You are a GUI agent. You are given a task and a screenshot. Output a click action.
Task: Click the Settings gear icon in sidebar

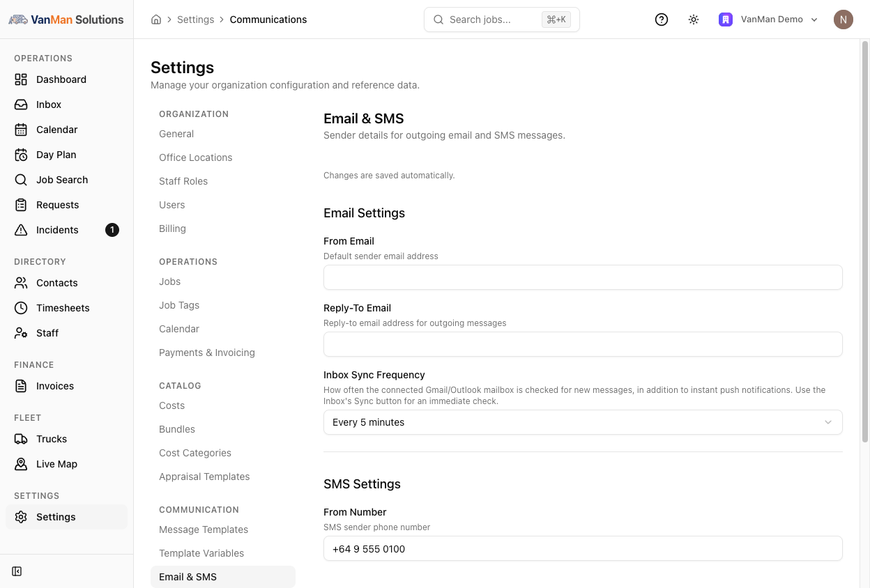[21, 517]
